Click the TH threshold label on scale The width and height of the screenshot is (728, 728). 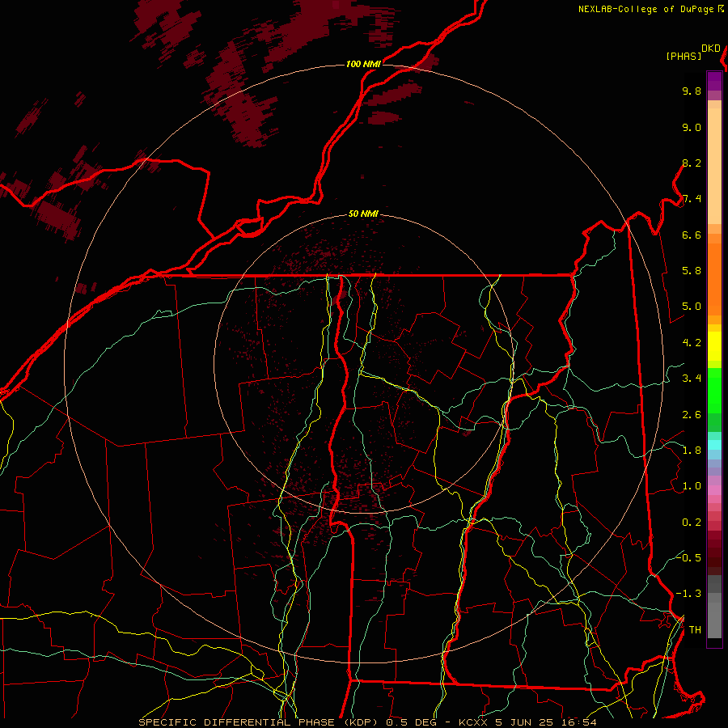coord(695,630)
